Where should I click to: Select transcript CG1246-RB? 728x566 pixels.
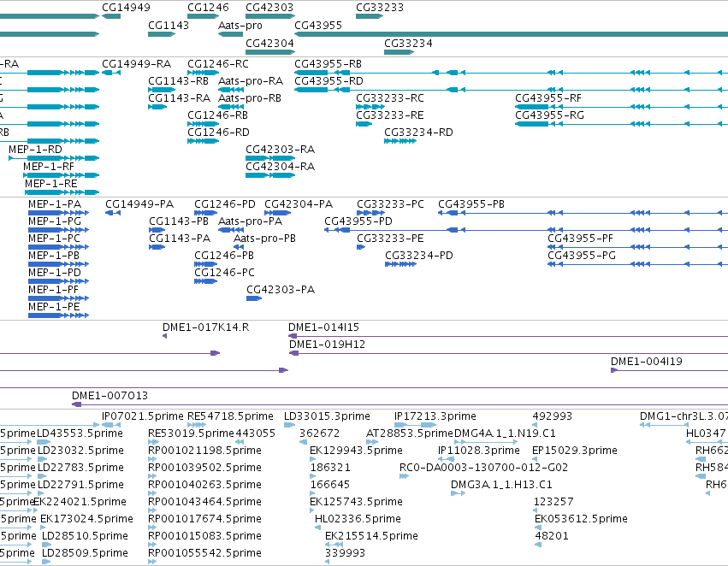pos(217,115)
